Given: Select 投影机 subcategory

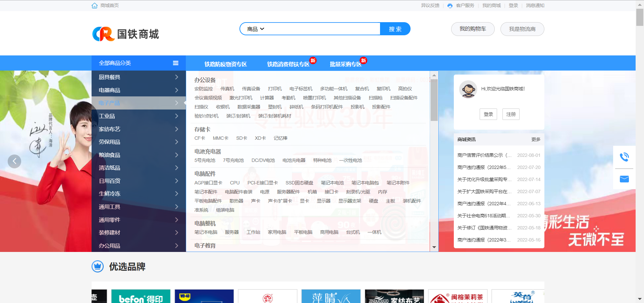Looking at the screenshot, I should coord(357,107).
